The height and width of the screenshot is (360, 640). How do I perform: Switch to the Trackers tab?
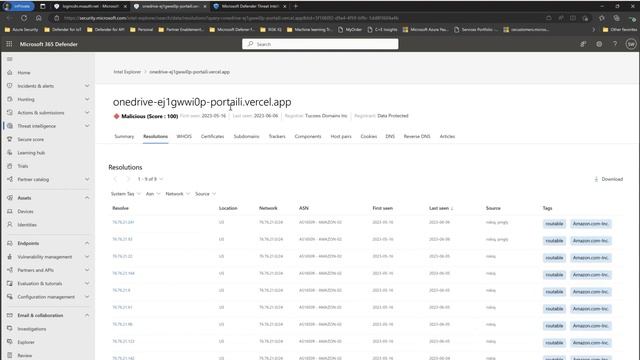[277, 136]
